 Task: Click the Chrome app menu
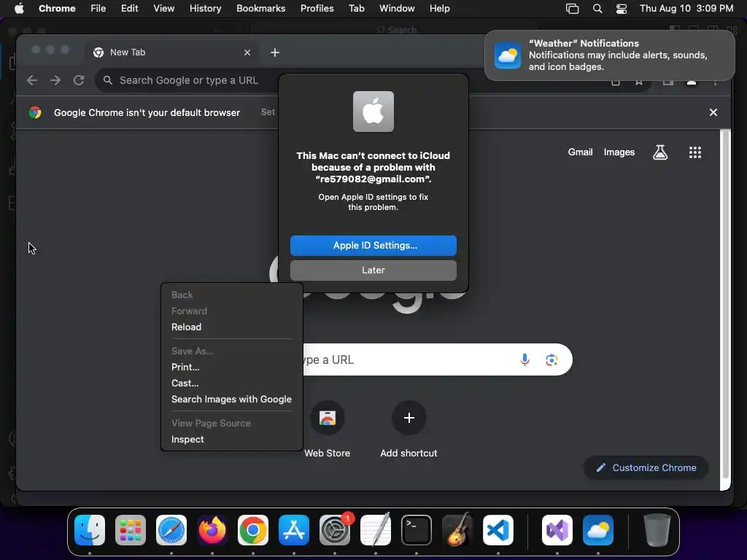click(x=57, y=9)
